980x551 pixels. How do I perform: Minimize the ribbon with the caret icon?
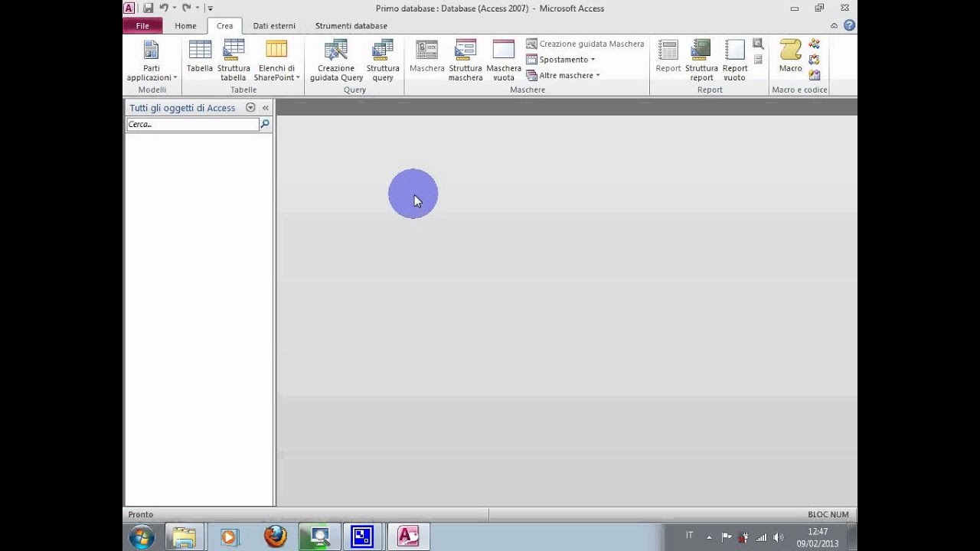(835, 26)
